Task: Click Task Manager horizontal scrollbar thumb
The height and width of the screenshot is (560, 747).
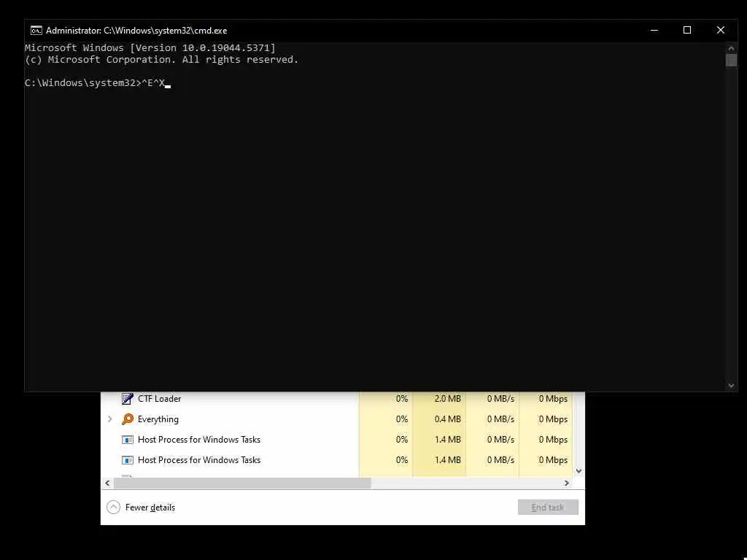Action: coord(242,483)
